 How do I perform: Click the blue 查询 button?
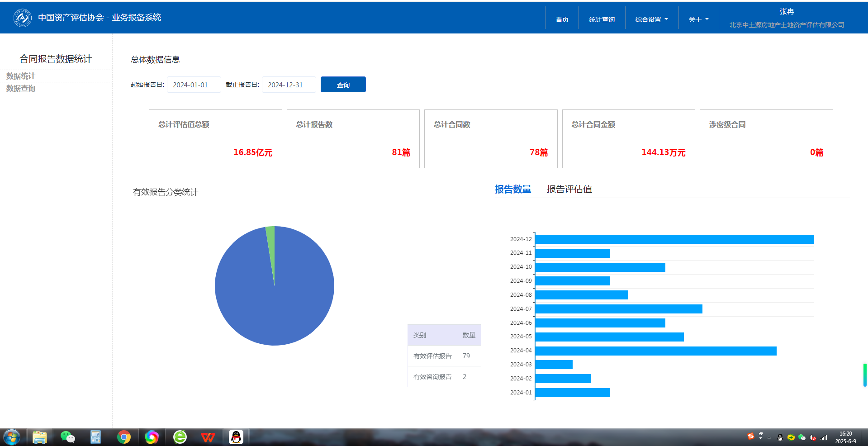coord(343,85)
